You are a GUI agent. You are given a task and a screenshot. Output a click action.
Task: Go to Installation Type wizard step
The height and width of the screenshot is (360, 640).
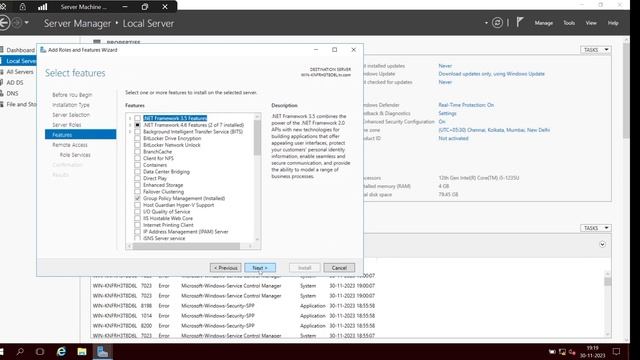[71, 105]
